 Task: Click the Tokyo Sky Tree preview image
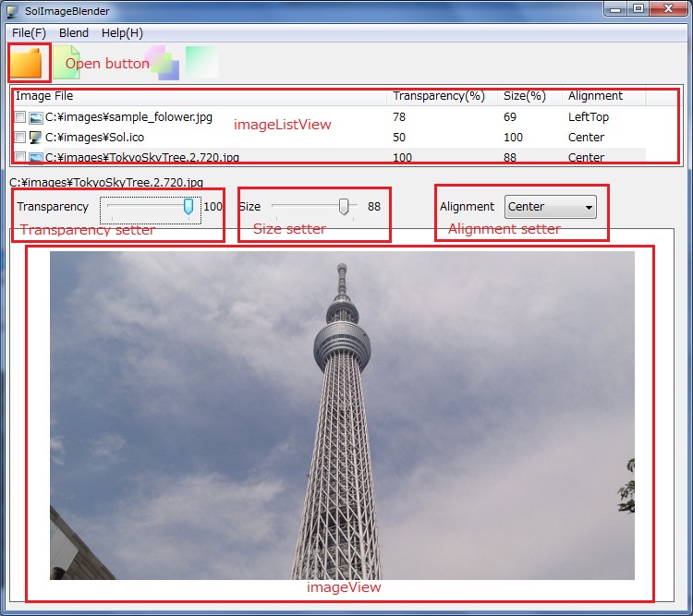click(342, 416)
